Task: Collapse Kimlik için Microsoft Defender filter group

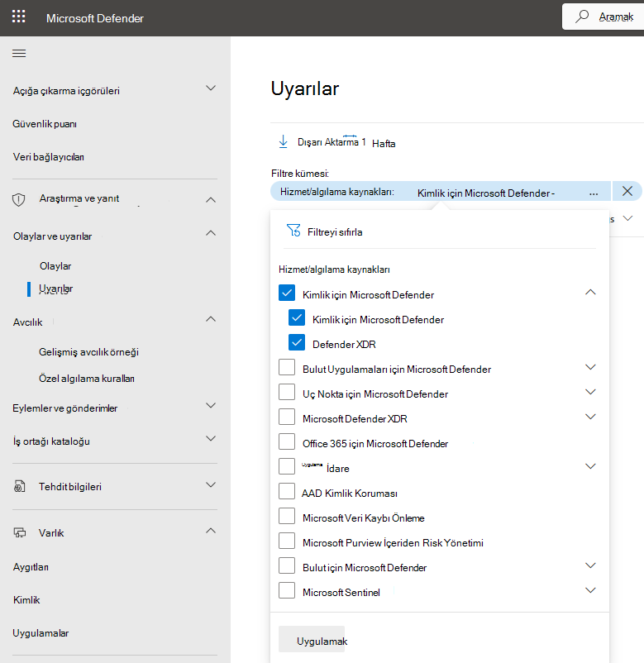Action: 590,292
